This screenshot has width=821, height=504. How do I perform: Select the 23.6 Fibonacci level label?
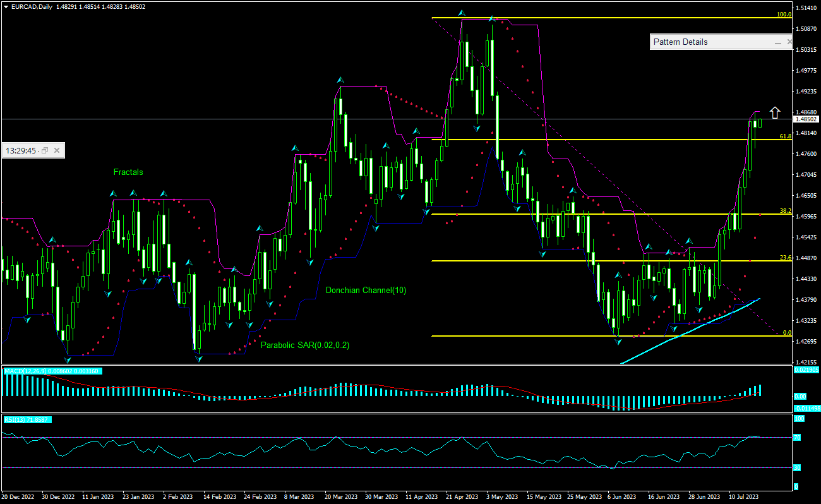coord(785,258)
